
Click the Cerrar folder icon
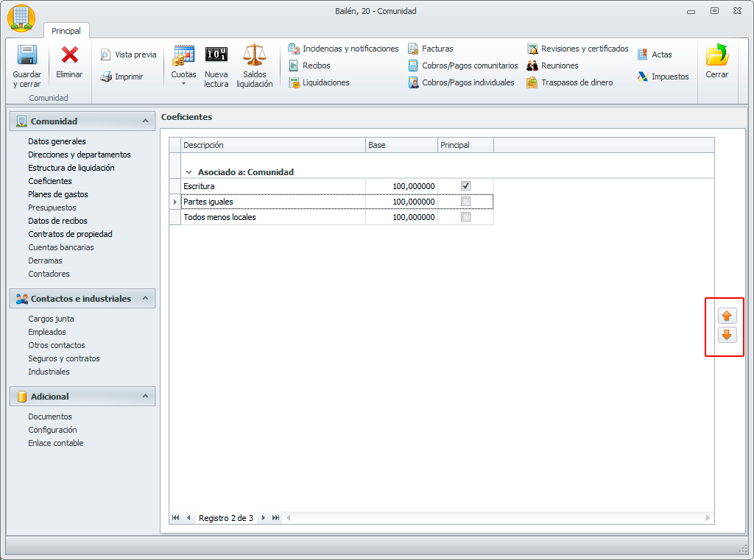[716, 56]
